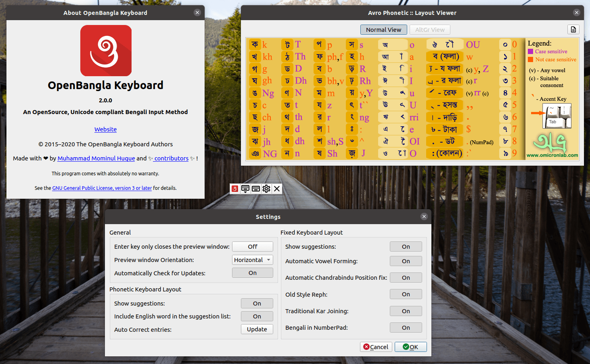Quit using the X icon in the toolbar

click(x=277, y=189)
